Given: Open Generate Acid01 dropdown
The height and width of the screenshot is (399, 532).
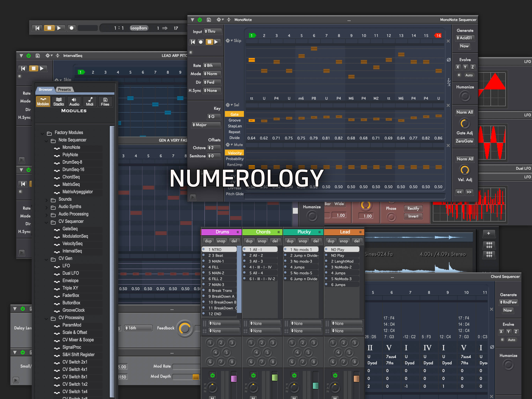Looking at the screenshot, I should click(465, 38).
